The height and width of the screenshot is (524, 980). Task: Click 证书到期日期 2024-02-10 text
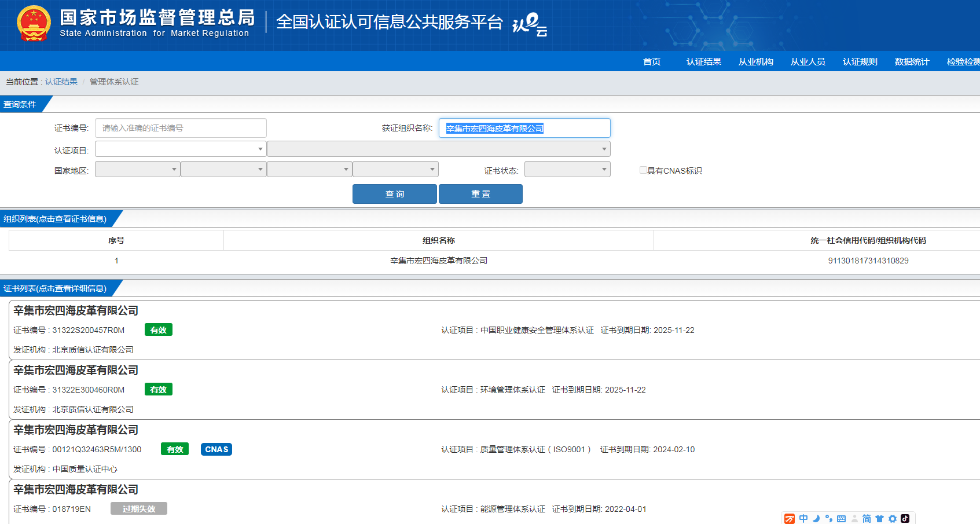pyautogui.click(x=647, y=449)
